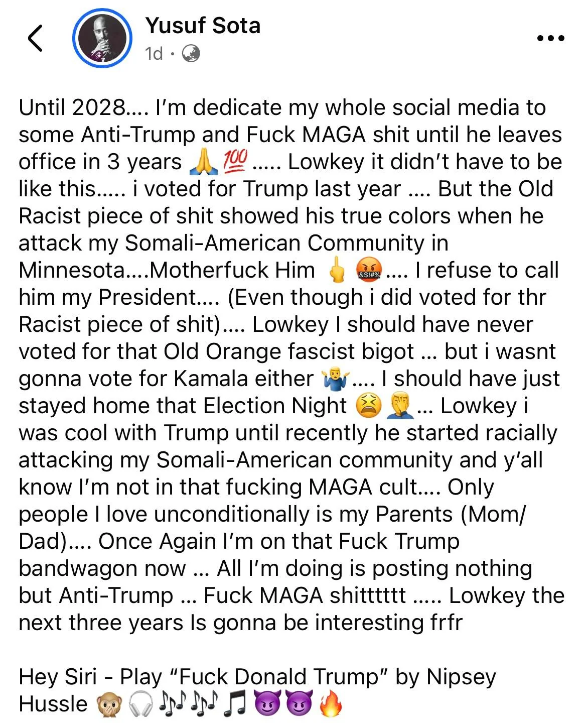
Task: Click the cursing angry face emoji
Action: 369,271
